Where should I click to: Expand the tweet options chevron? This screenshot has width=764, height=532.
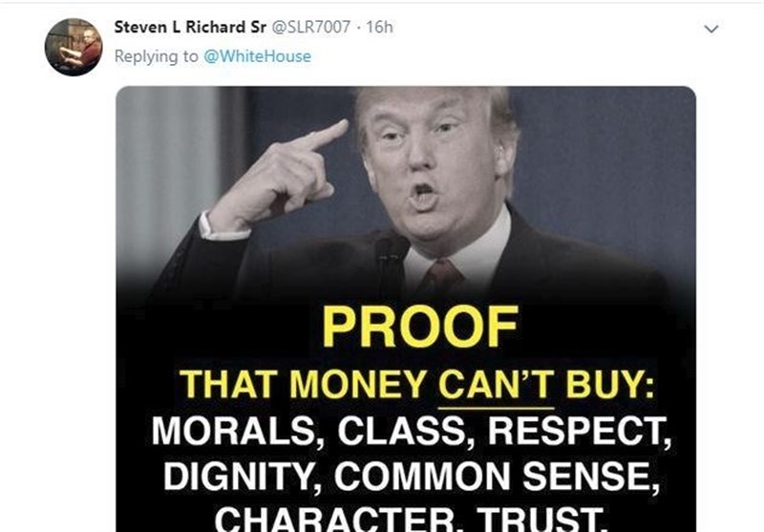tap(711, 30)
